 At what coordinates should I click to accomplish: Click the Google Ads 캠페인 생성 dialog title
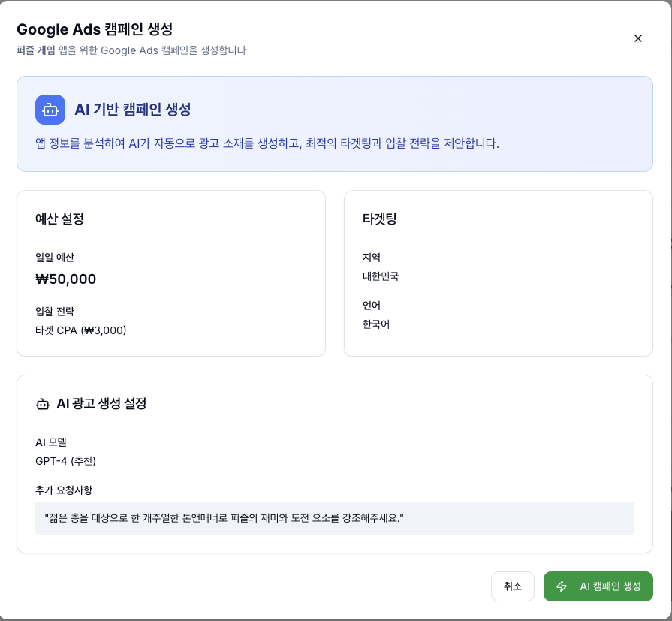coord(95,29)
